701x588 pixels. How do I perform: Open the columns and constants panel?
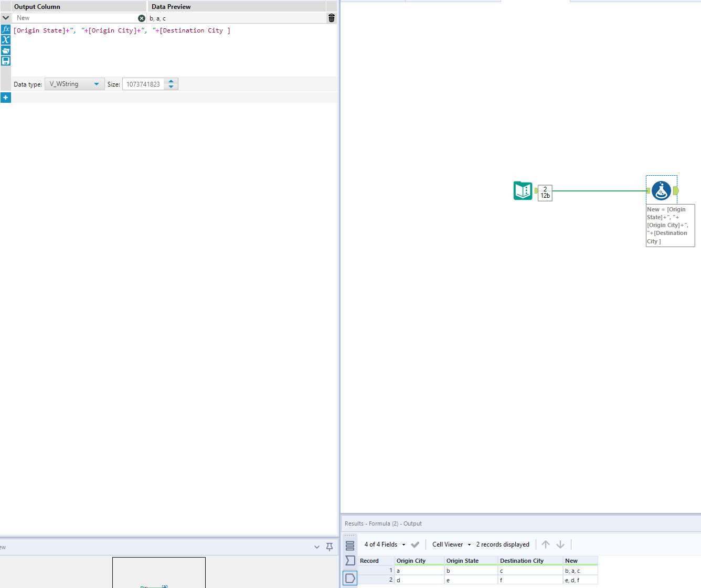(6, 40)
